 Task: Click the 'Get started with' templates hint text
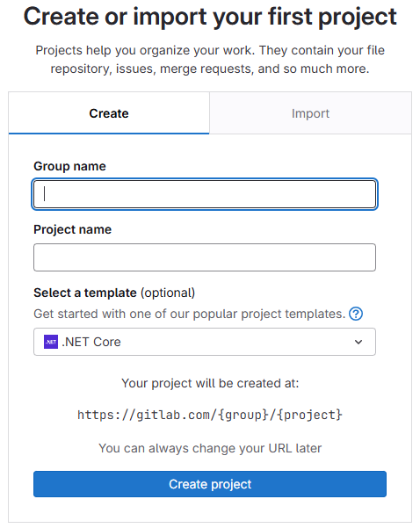[x=190, y=314]
